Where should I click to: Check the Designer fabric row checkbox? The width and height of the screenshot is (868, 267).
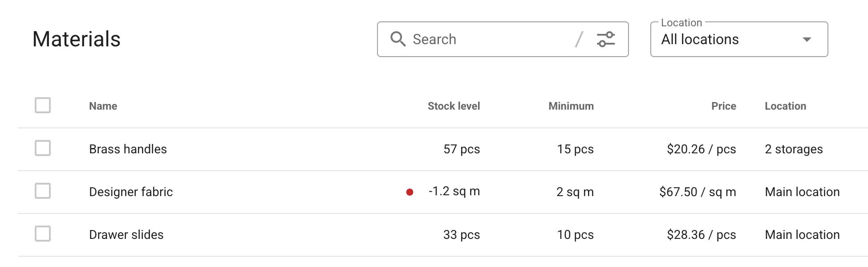[x=42, y=191]
